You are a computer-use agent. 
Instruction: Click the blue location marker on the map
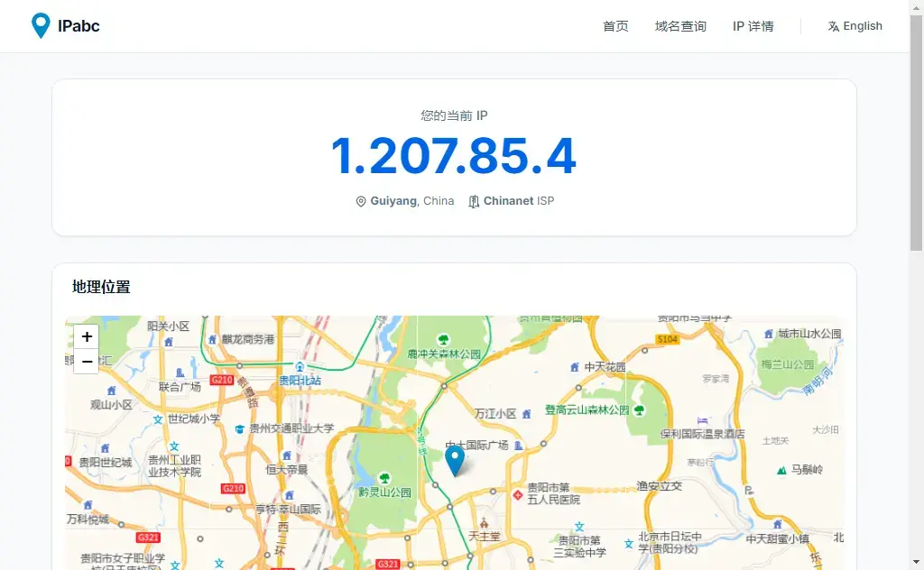click(455, 461)
